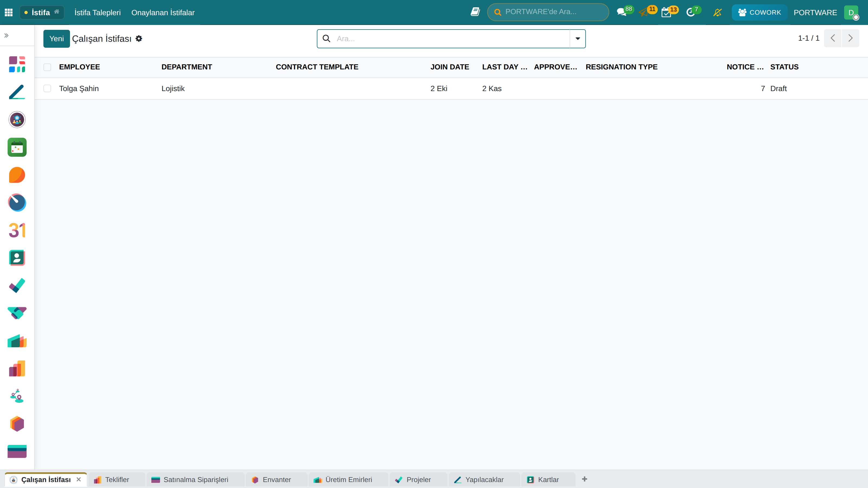Go to the next page arrow
Viewport: 868px width, 488px height.
[850, 38]
